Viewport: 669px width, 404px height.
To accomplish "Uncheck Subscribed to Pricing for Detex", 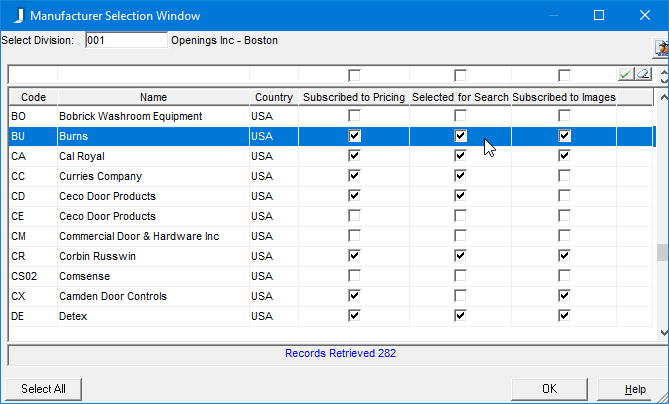I will pyautogui.click(x=354, y=316).
